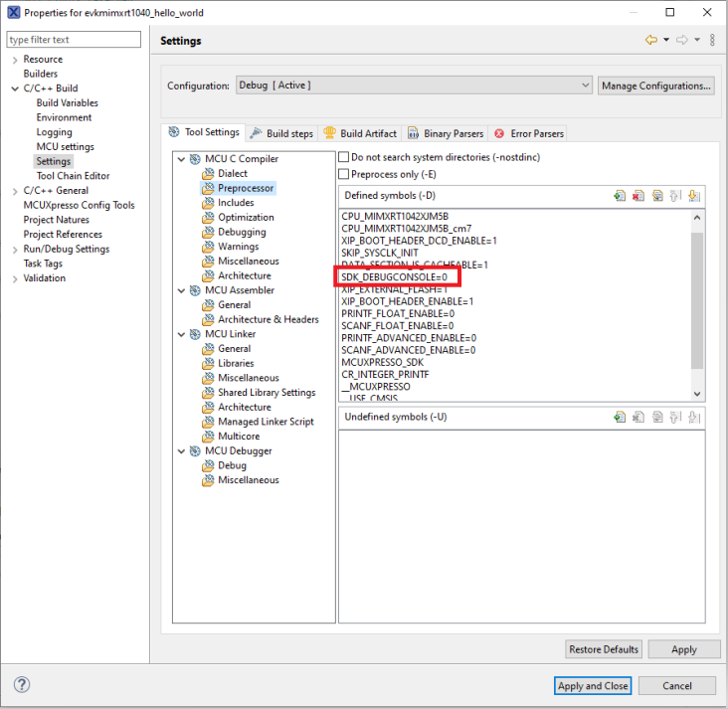Switch to Build Artifact tab
The width and height of the screenshot is (728, 709).
[360, 133]
